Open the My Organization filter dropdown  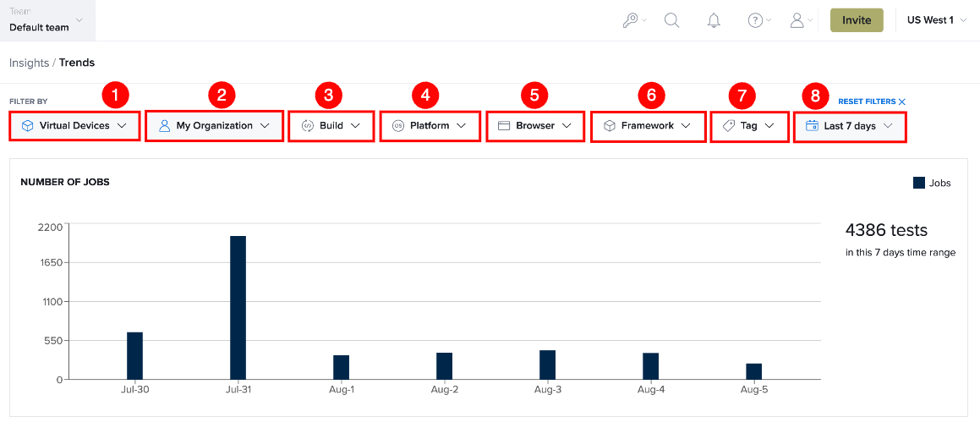click(x=214, y=125)
